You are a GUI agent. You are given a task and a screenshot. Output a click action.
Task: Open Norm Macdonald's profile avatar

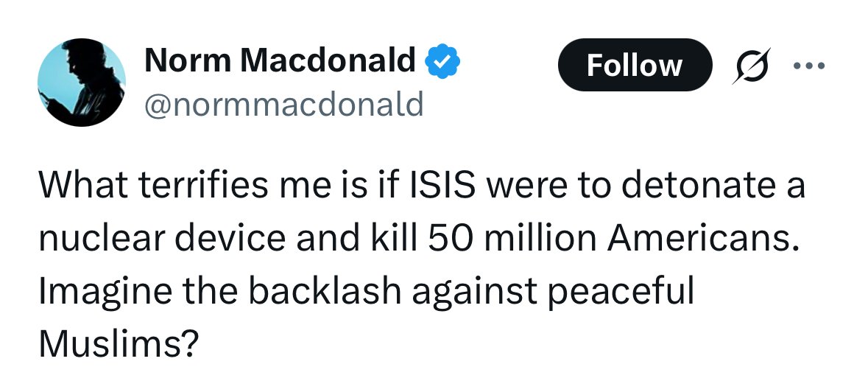pos(82,83)
